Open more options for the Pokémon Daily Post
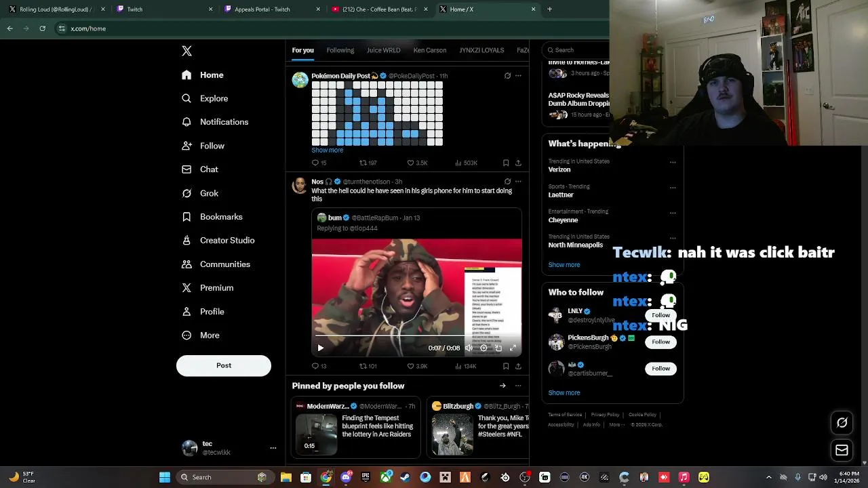The image size is (868, 488). (x=518, y=76)
